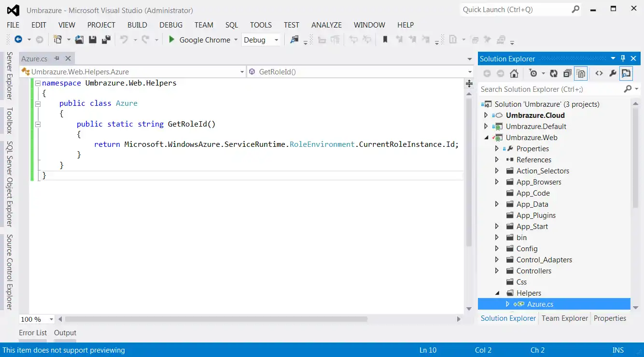The width and height of the screenshot is (644, 357).
Task: Expand the Umbrazure.Default project node
Action: [486, 127]
